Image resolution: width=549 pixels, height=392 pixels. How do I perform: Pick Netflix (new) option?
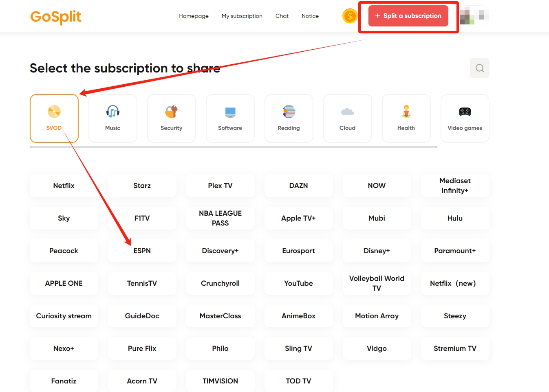tap(455, 283)
